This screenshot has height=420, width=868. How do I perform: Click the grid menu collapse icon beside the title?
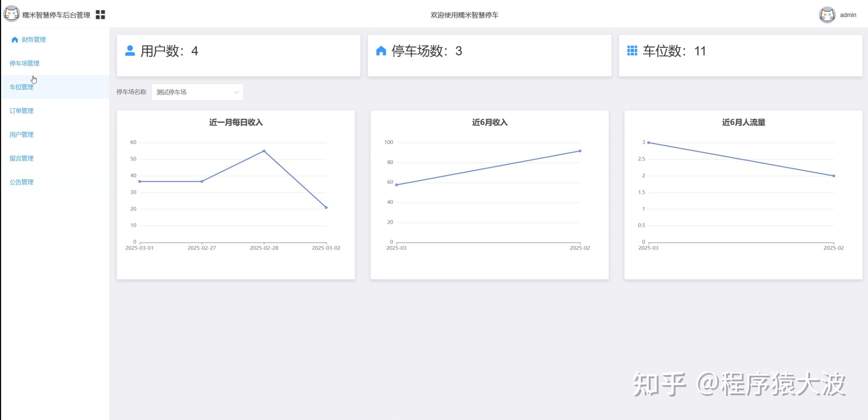click(x=101, y=15)
